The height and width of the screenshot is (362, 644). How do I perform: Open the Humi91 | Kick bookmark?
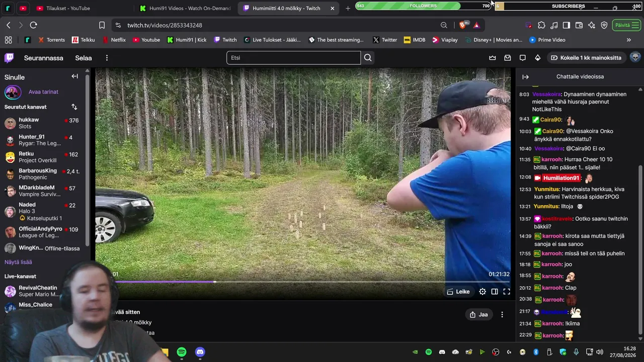(187, 40)
